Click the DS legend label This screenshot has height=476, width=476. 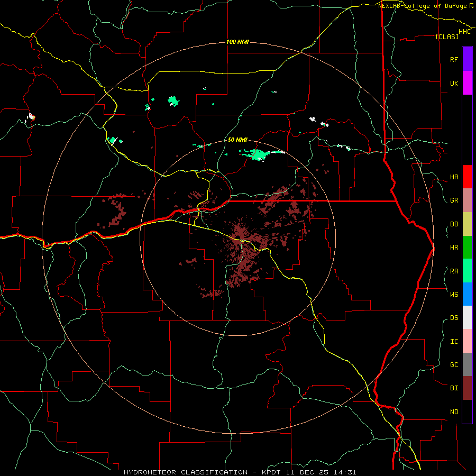(454, 318)
